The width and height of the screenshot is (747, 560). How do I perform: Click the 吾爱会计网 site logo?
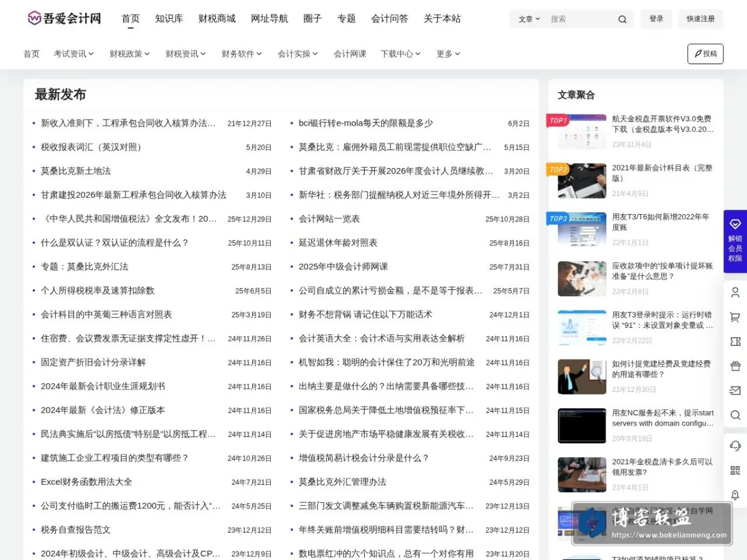coord(64,18)
